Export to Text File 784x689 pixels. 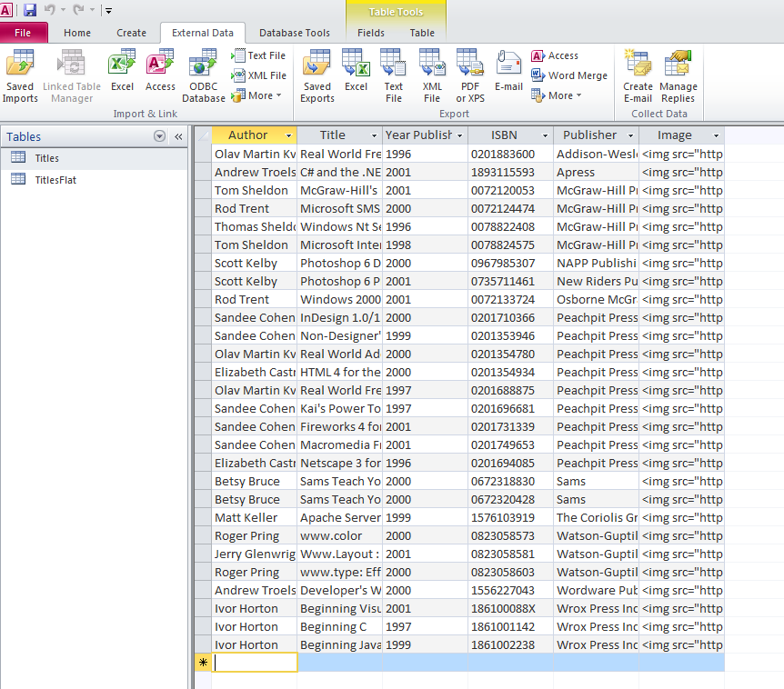click(x=394, y=76)
